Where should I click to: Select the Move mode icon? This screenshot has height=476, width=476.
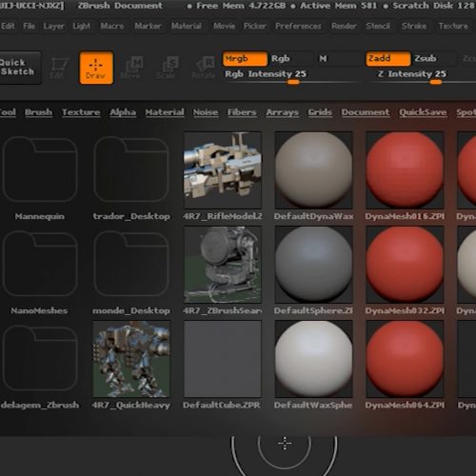pos(132,68)
